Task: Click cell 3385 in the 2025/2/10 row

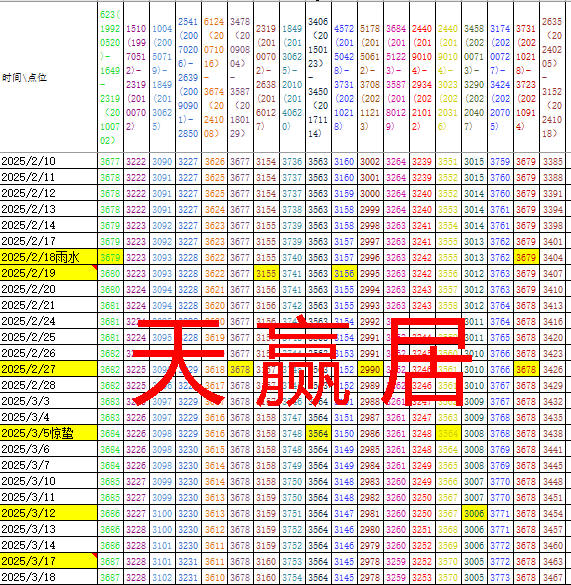Action: [553, 161]
